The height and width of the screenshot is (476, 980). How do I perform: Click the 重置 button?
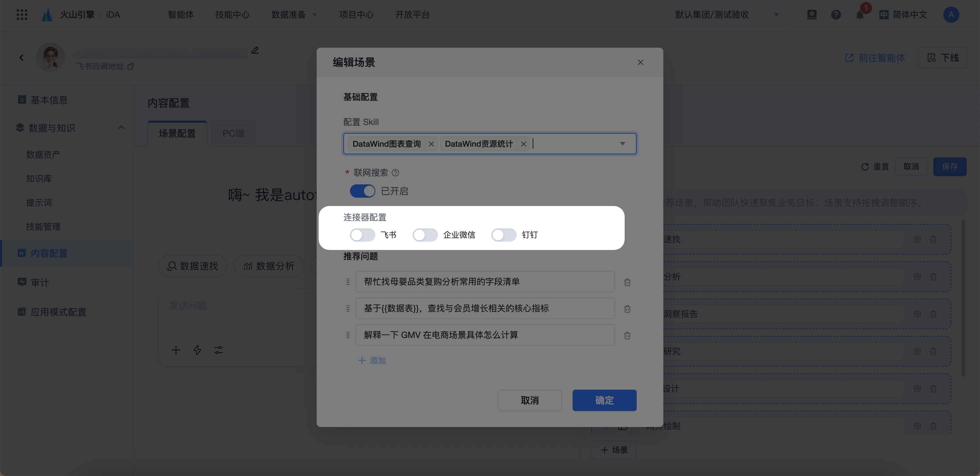(x=875, y=167)
